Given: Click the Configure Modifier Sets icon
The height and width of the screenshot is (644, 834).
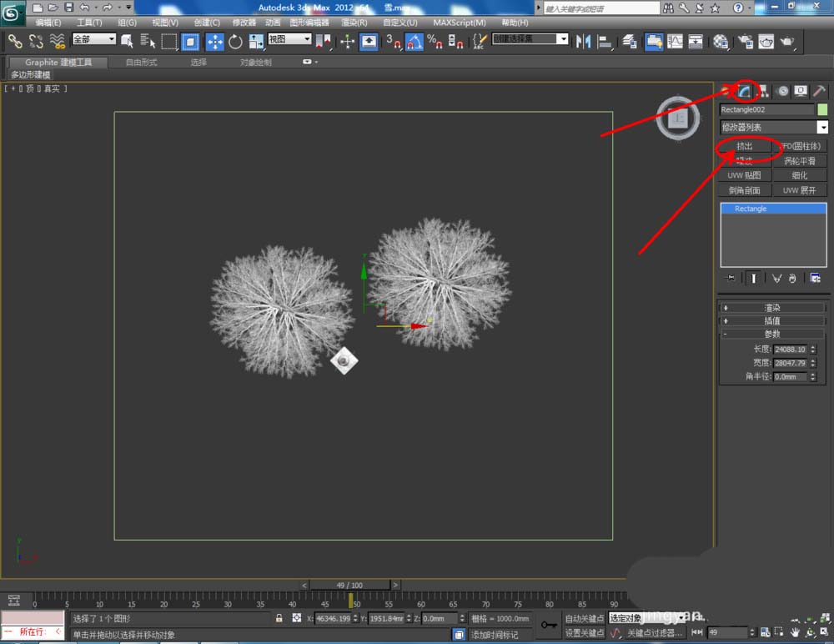Looking at the screenshot, I should [815, 278].
